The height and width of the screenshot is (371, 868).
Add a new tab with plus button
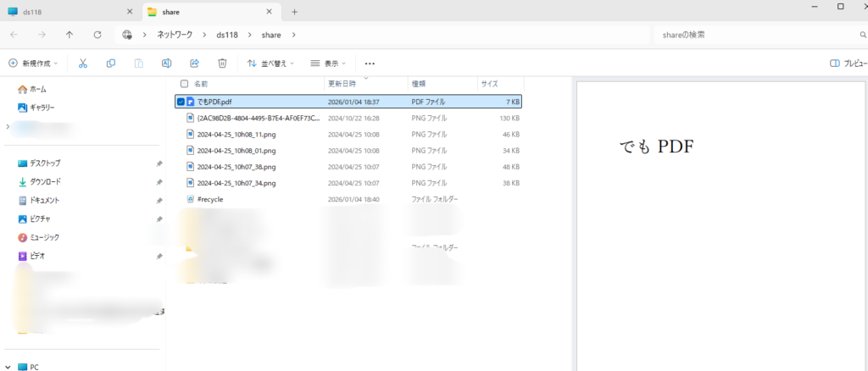point(294,12)
